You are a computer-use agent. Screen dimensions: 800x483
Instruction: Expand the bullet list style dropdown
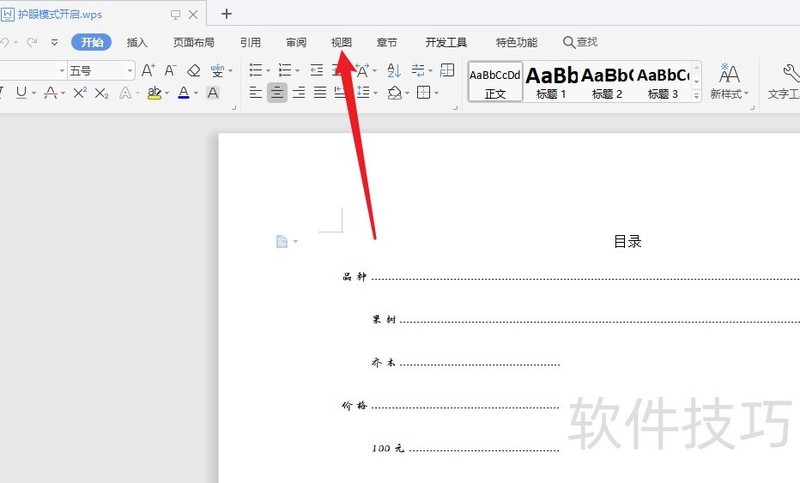pyautogui.click(x=268, y=71)
